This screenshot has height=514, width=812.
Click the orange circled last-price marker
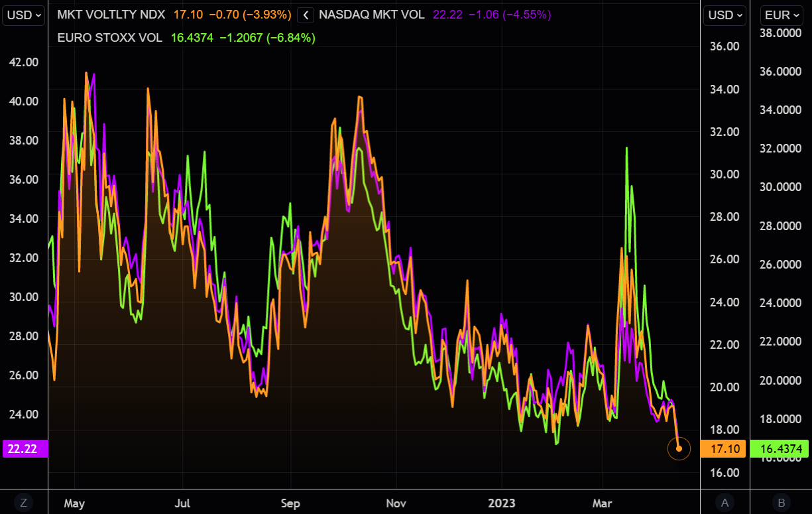pyautogui.click(x=679, y=449)
